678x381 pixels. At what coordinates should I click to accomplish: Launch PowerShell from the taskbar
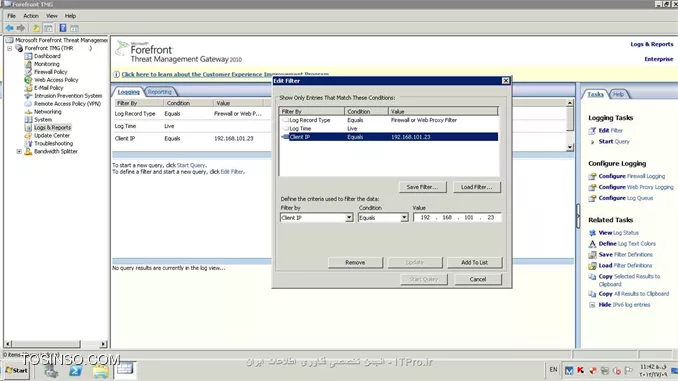(x=76, y=371)
